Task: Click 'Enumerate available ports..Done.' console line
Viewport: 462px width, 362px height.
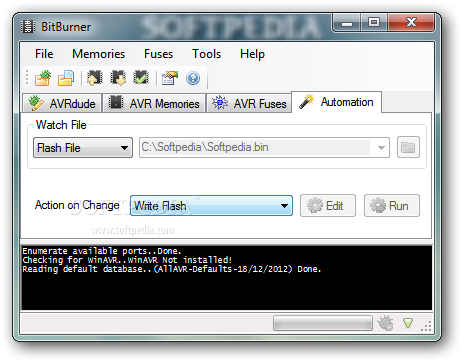Action: pyautogui.click(x=102, y=251)
